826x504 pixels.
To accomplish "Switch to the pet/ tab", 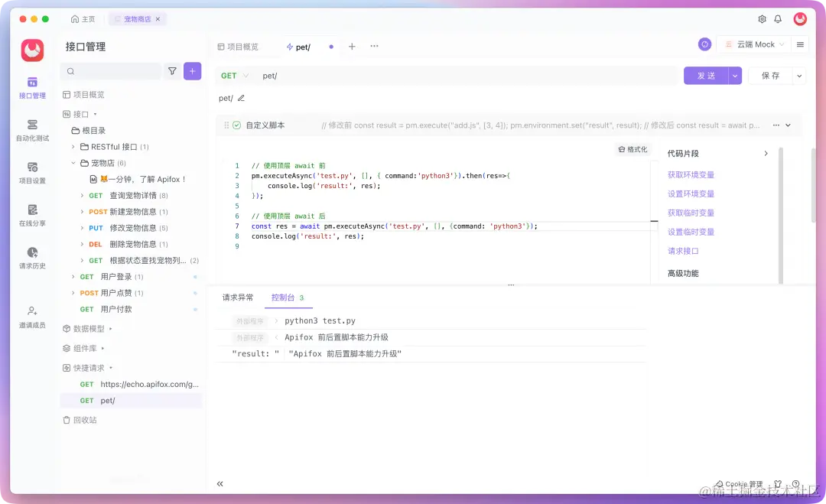I will 299,47.
